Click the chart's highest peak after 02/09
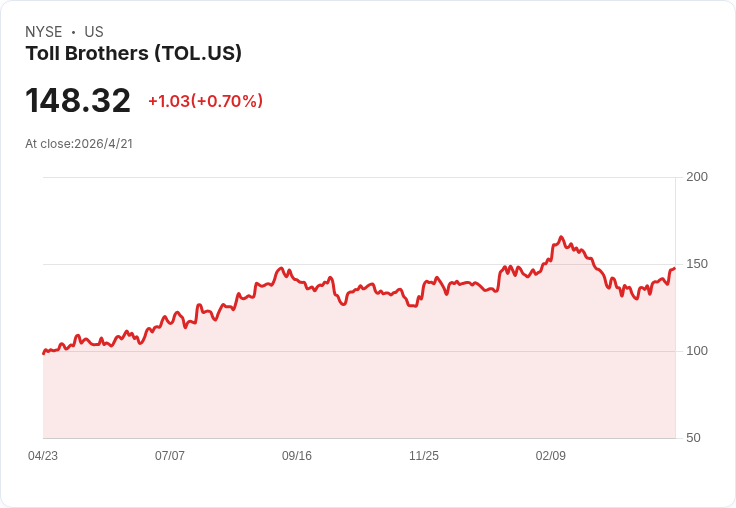 (561, 237)
